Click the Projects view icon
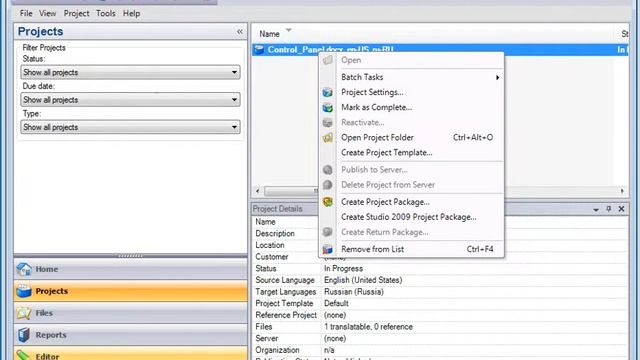 coord(24,291)
